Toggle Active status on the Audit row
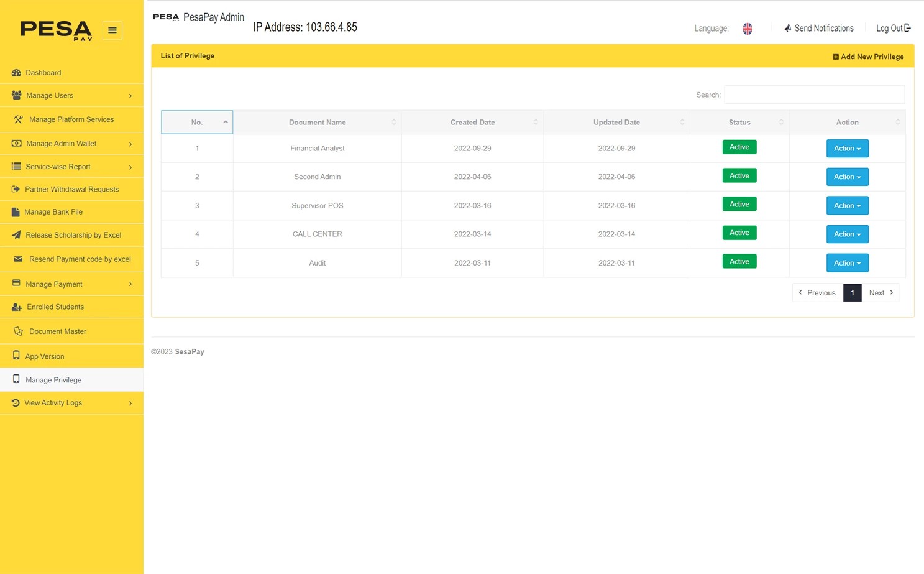This screenshot has height=574, width=924. coord(739,261)
